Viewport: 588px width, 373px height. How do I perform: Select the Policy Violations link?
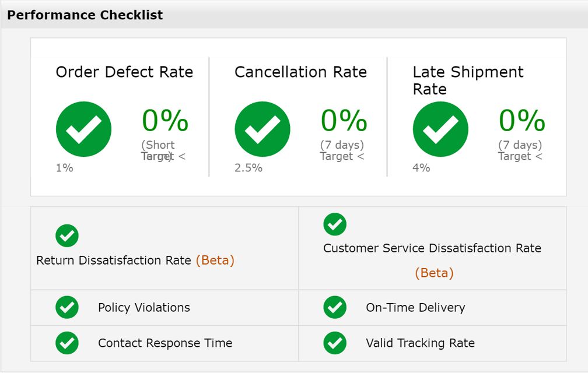coord(143,308)
